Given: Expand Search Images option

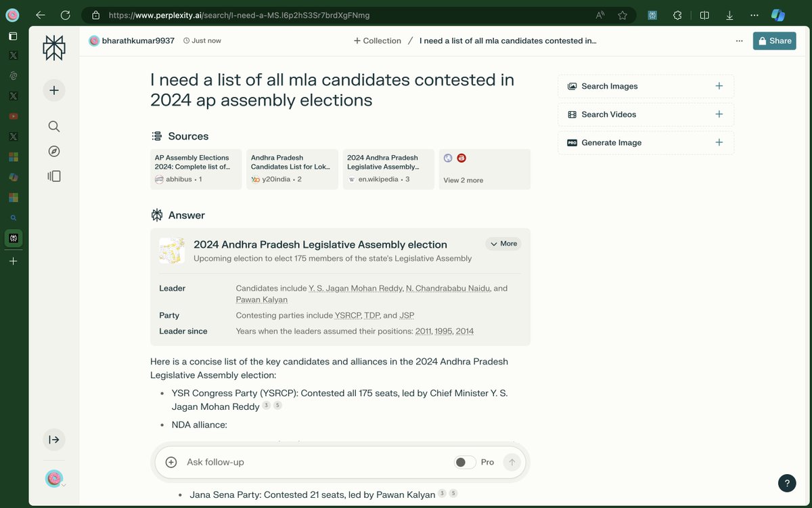Looking at the screenshot, I should pyautogui.click(x=646, y=86).
